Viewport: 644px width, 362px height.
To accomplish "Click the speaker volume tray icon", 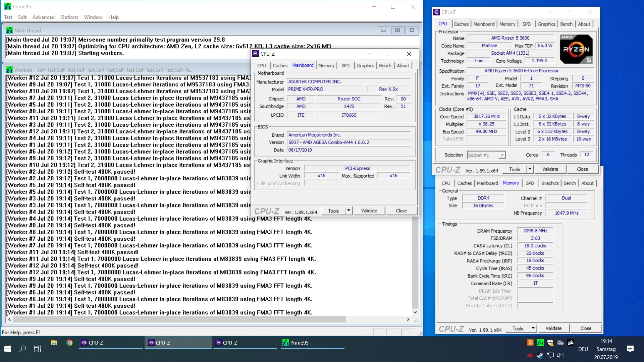I will click(560, 356).
